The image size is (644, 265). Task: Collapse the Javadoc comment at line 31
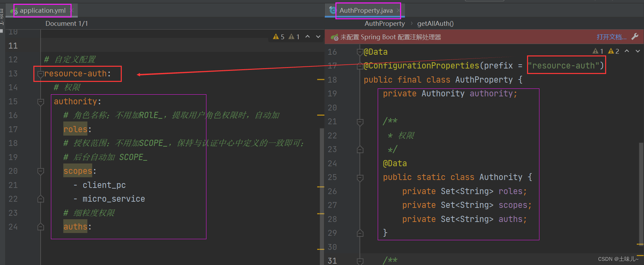[360, 261]
